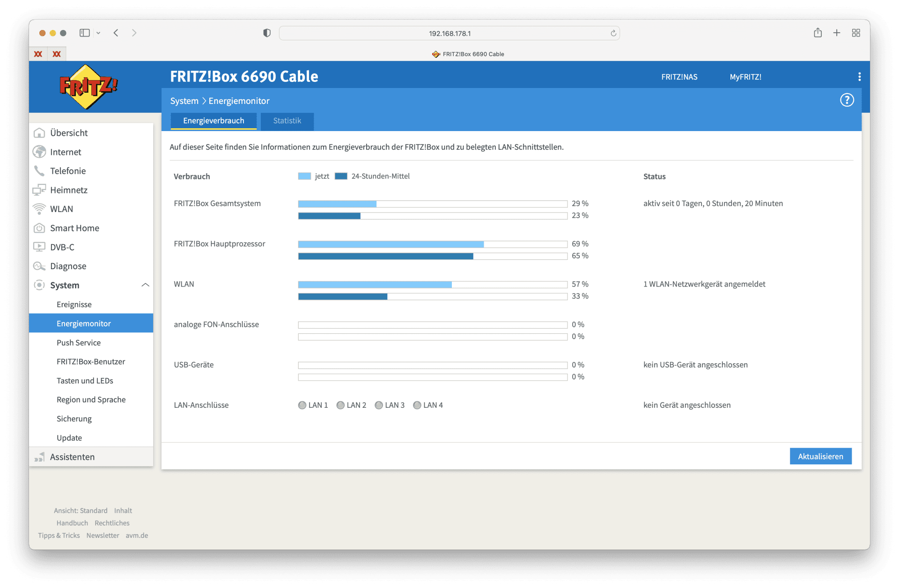The height and width of the screenshot is (588, 899).
Task: Open a new tab with plus icon
Action: [837, 33]
